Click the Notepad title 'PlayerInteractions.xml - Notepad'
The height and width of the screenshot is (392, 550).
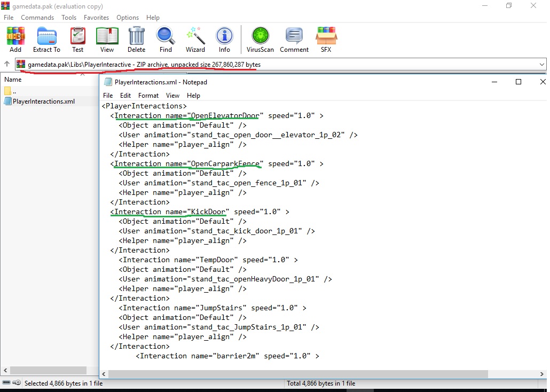tap(161, 82)
